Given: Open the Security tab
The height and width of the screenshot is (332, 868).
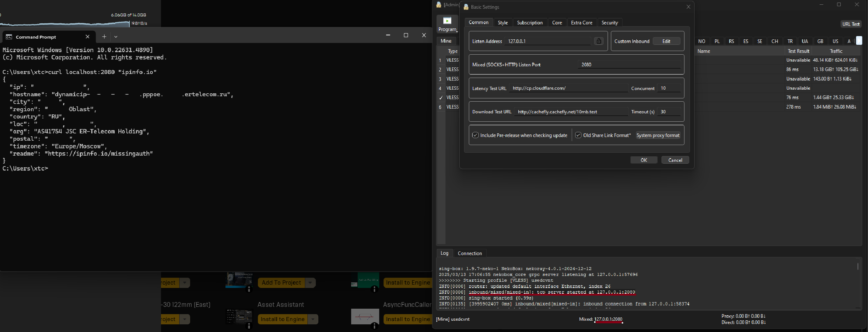Looking at the screenshot, I should coord(609,23).
